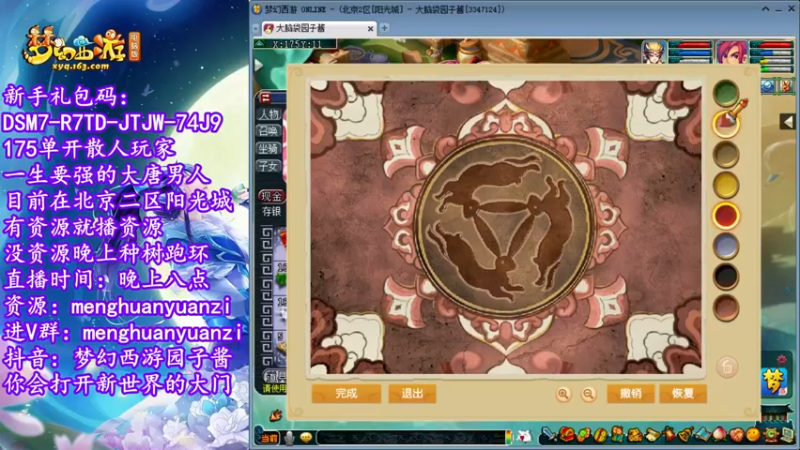Open the red treasure chest icon
The height and width of the screenshot is (450, 800).
(567, 435)
